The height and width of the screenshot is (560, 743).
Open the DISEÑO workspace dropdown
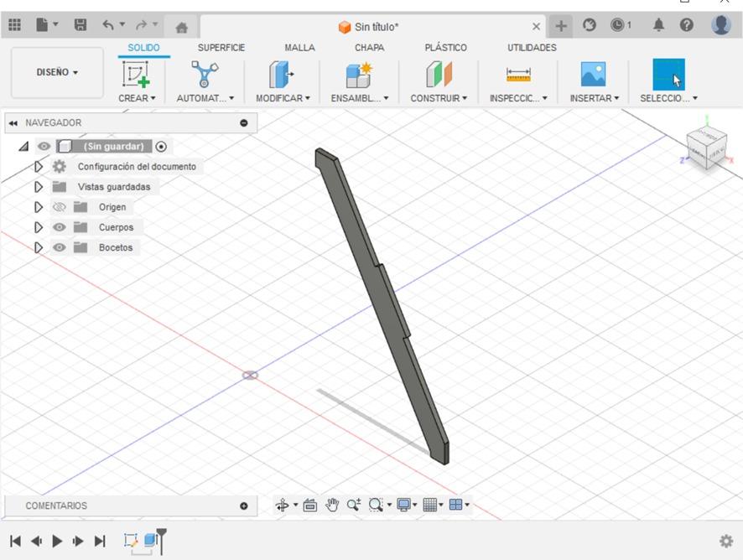coord(57,72)
